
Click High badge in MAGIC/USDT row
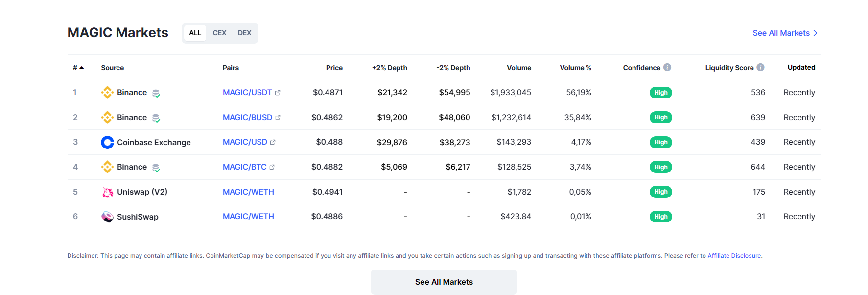point(661,93)
